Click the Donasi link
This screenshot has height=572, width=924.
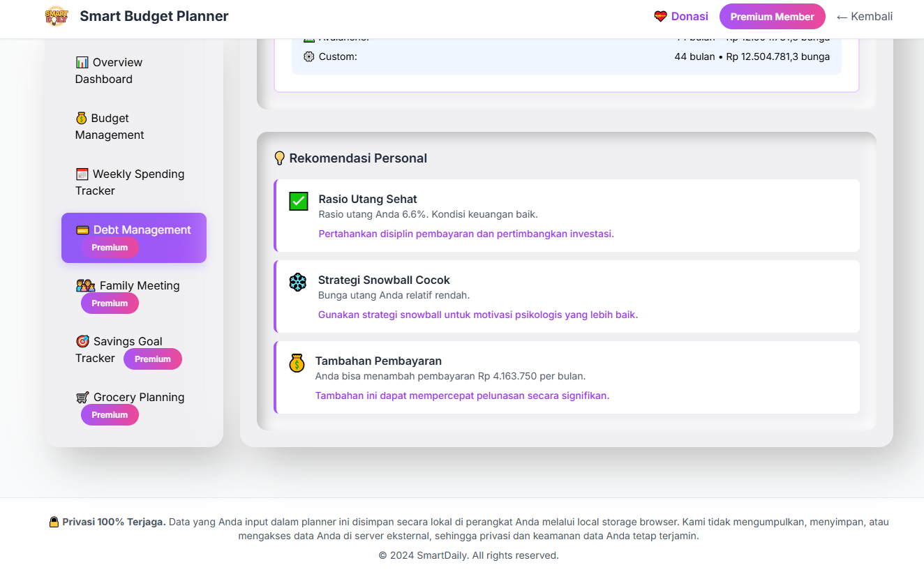pyautogui.click(x=690, y=17)
